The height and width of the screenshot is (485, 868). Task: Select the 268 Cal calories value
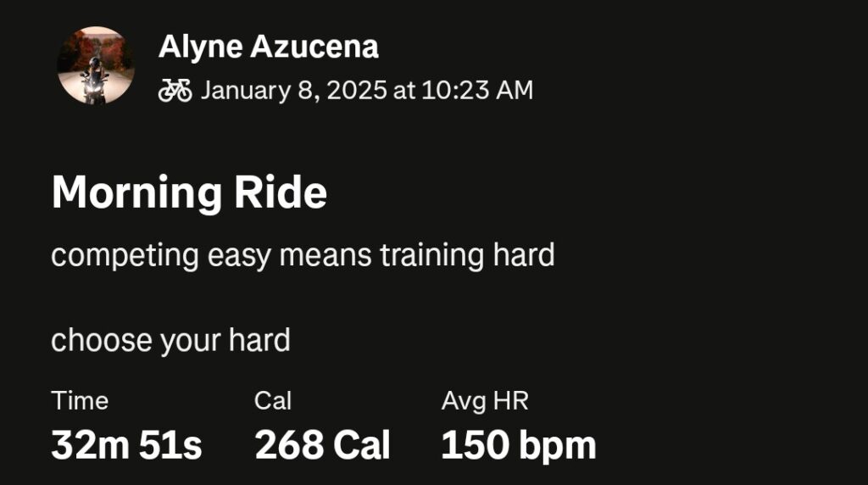tap(322, 445)
